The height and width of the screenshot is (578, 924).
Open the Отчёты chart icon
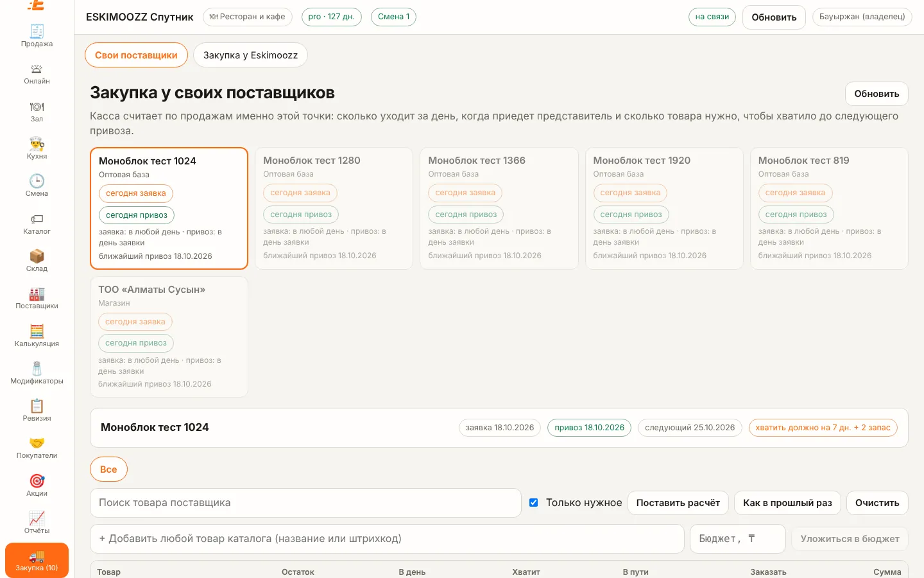click(x=37, y=518)
